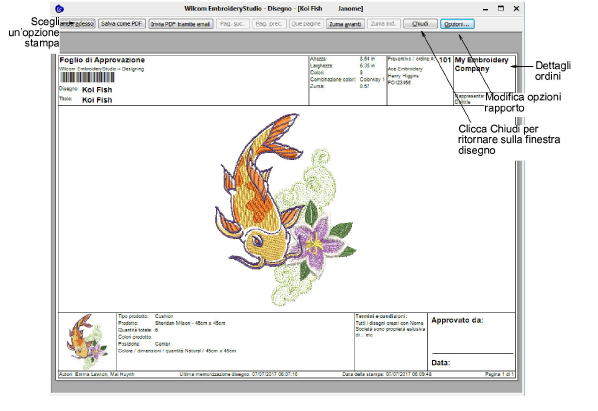Screen dimensions: 598x411
Task: Minimize the EmbroideryStudio window
Action: click(x=485, y=8)
